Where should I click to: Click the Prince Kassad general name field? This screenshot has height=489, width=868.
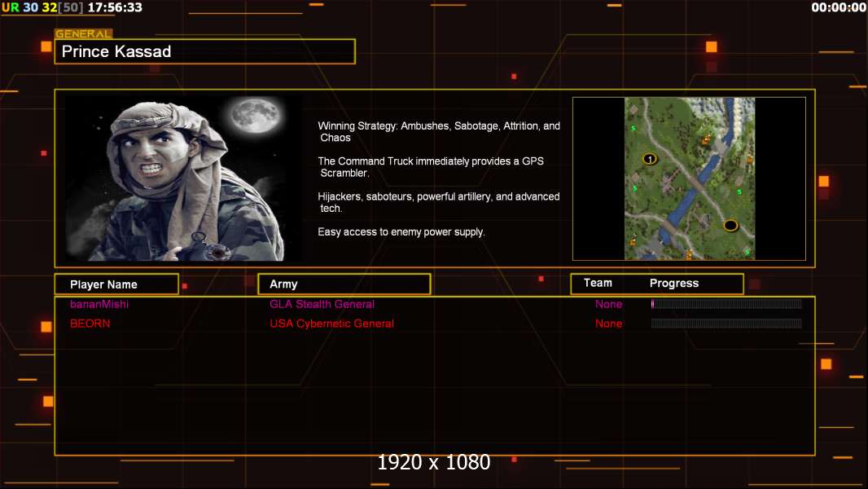[205, 51]
